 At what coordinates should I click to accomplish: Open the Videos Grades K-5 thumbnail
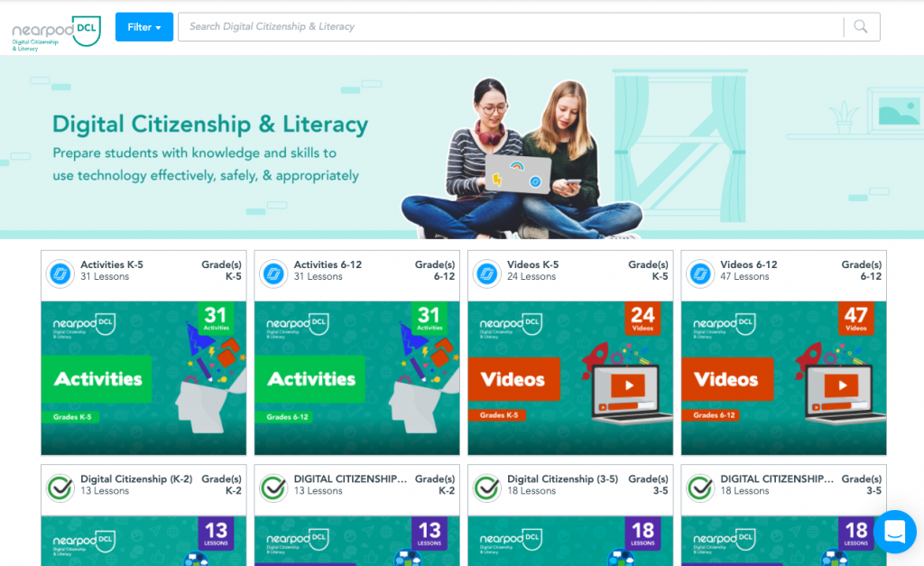pos(570,378)
